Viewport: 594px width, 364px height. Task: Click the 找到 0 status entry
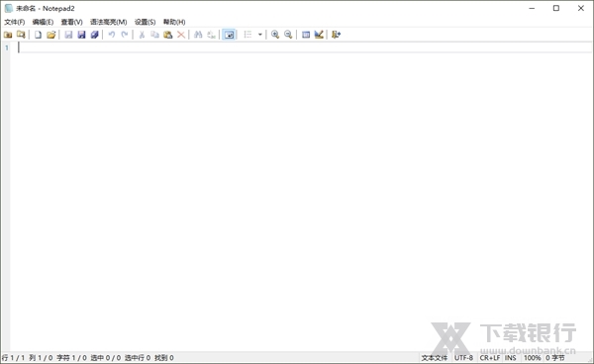(164, 358)
